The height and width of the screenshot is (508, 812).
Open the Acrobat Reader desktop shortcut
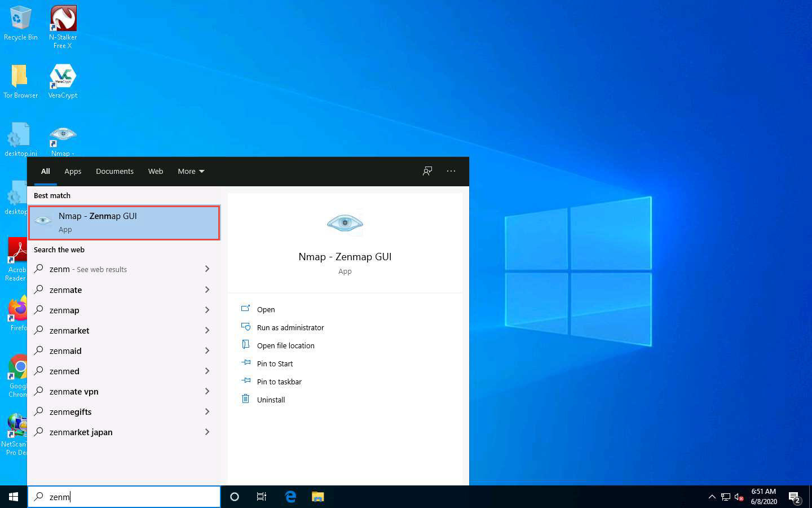[16, 259]
